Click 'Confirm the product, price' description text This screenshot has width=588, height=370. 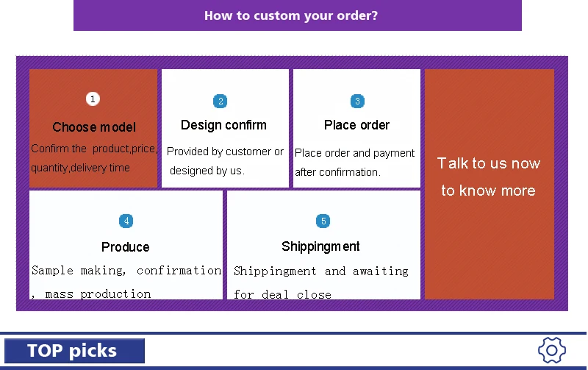click(94, 149)
